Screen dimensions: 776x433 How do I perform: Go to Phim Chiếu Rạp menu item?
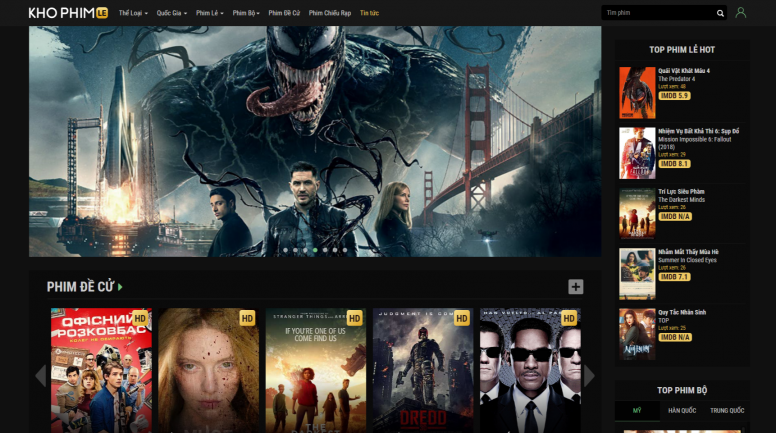pyautogui.click(x=329, y=13)
